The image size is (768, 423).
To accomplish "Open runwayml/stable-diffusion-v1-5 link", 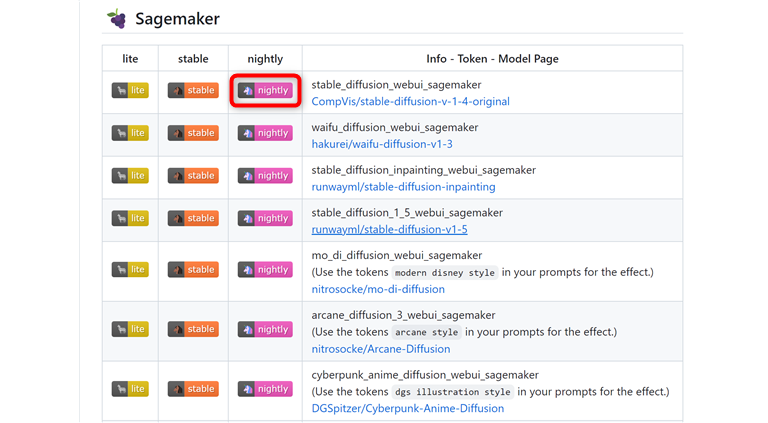I will click(389, 230).
